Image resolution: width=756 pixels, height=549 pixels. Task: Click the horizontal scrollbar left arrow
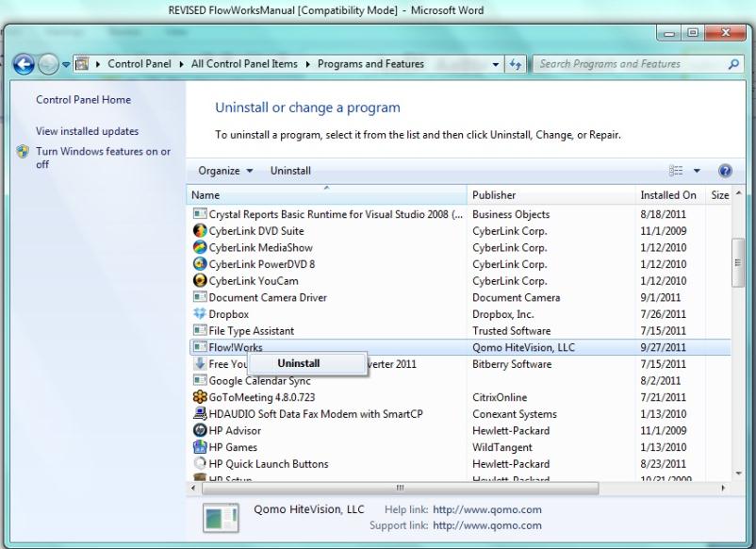[x=193, y=488]
